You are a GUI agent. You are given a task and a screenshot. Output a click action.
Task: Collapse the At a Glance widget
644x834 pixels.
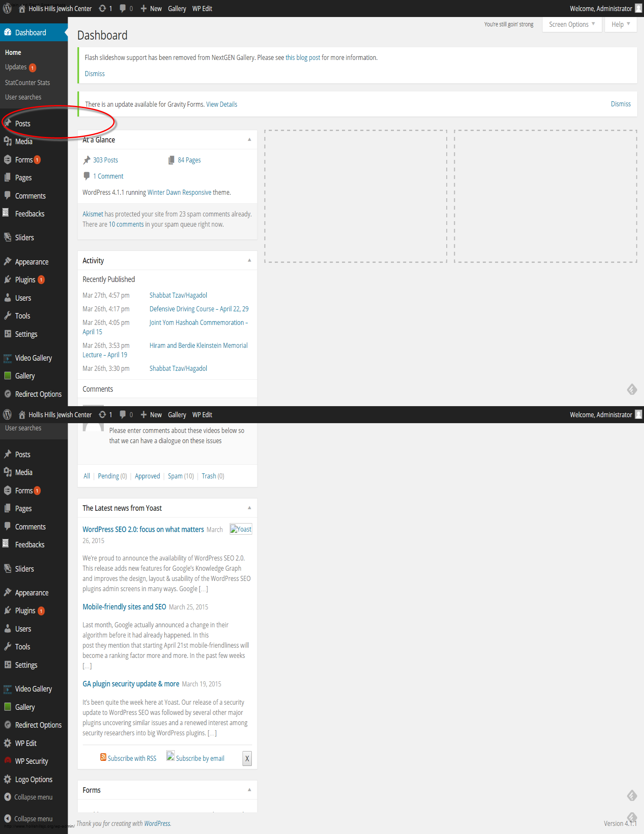click(249, 139)
